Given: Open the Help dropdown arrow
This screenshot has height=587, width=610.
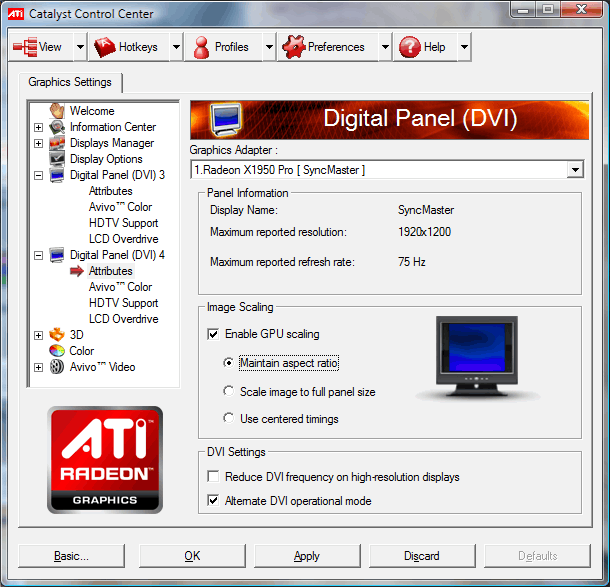Looking at the screenshot, I should tap(464, 47).
